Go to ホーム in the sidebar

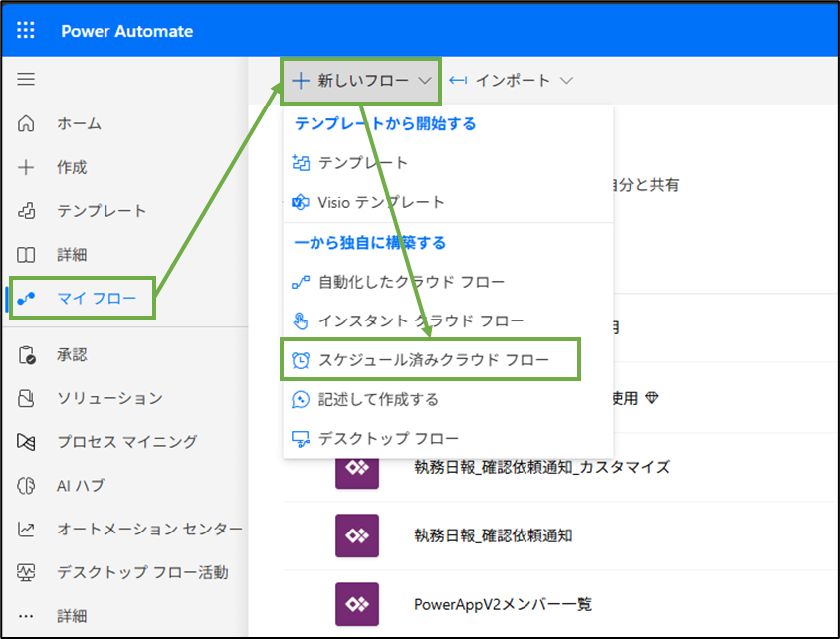click(x=79, y=123)
